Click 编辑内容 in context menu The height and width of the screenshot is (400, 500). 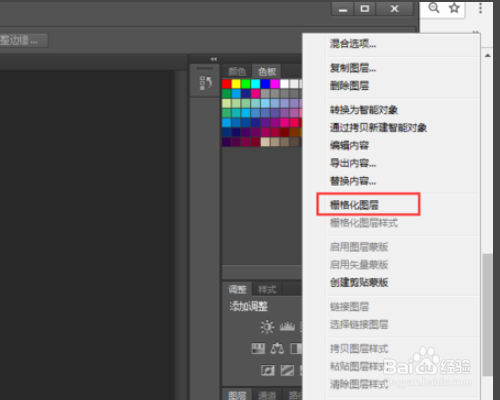click(349, 145)
